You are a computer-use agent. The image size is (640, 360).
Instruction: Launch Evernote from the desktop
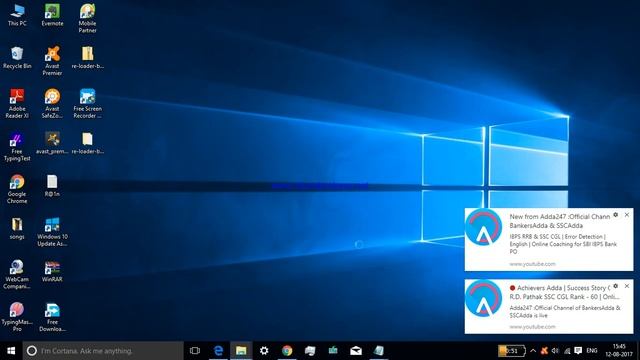(52, 16)
